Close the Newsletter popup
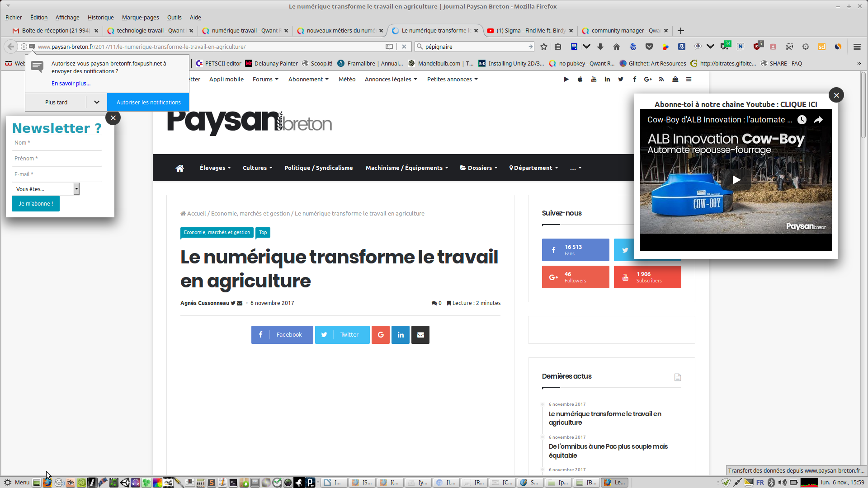 [113, 118]
